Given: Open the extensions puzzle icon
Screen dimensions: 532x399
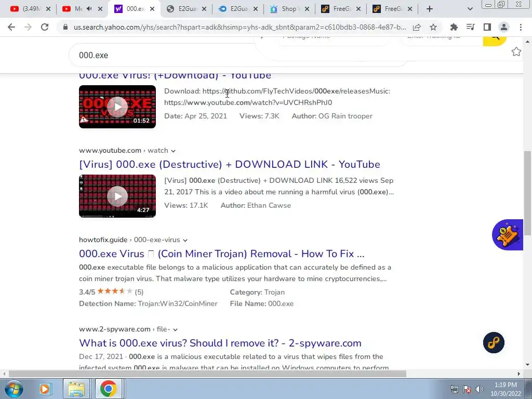Looking at the screenshot, I should tap(454, 27).
